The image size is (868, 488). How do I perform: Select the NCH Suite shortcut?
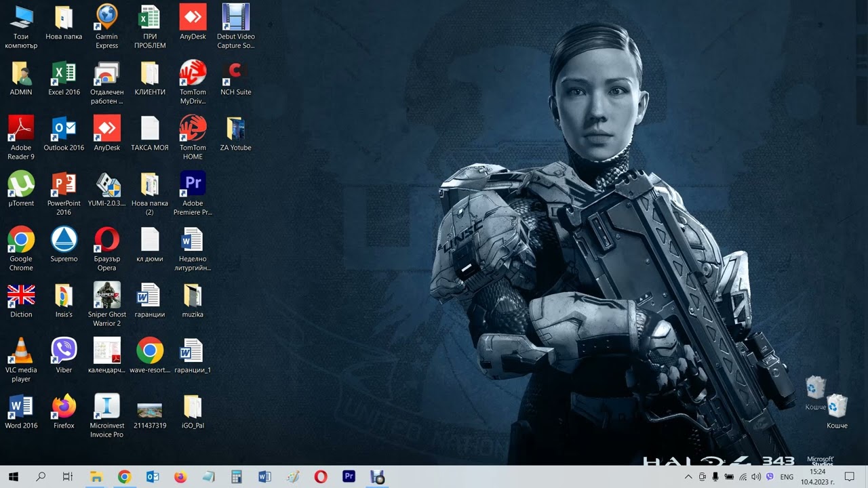(x=235, y=79)
